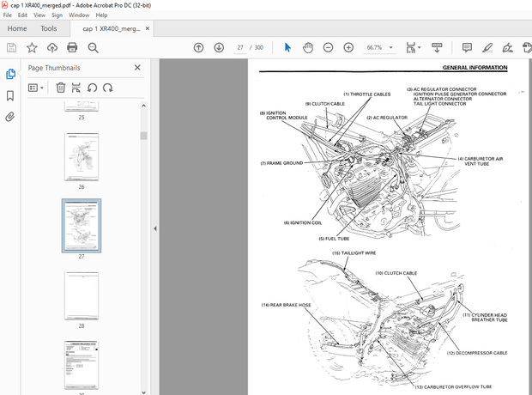The width and height of the screenshot is (532, 395).
Task: Click the Save file icon
Action: click(11, 47)
